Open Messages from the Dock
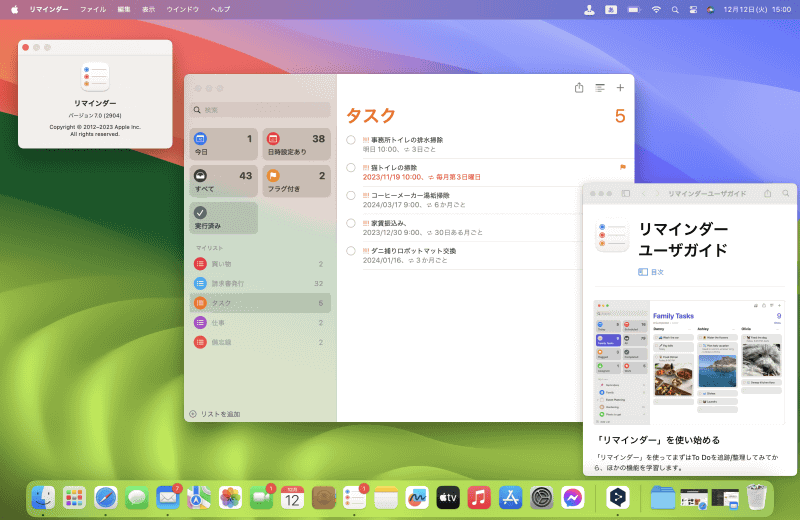The image size is (800, 520). point(137,498)
